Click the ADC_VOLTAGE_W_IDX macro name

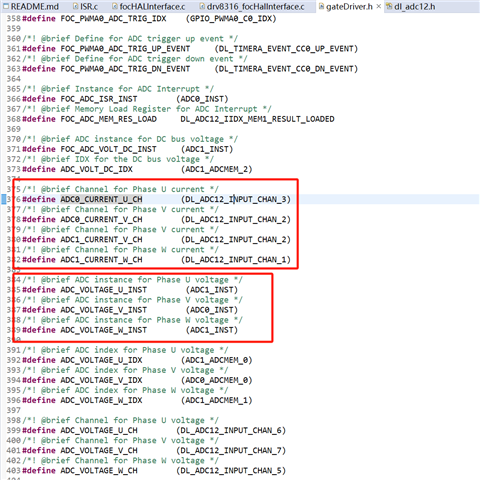tap(101, 400)
